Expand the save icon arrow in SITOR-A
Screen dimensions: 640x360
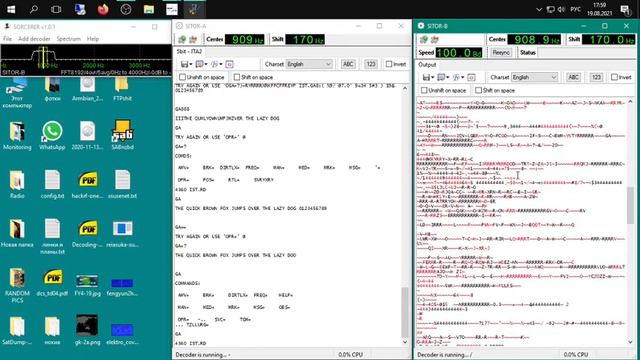pyautogui.click(x=191, y=64)
